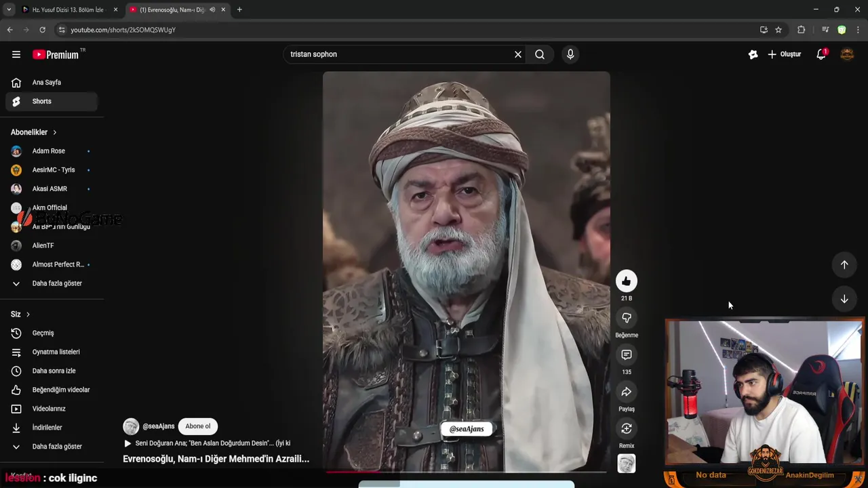
Task: Open AesirMC - Tyris channel
Action: [52, 170]
